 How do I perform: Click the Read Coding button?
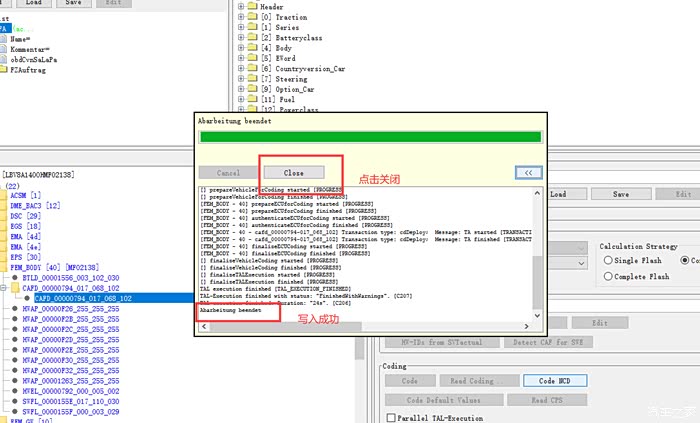(x=479, y=381)
